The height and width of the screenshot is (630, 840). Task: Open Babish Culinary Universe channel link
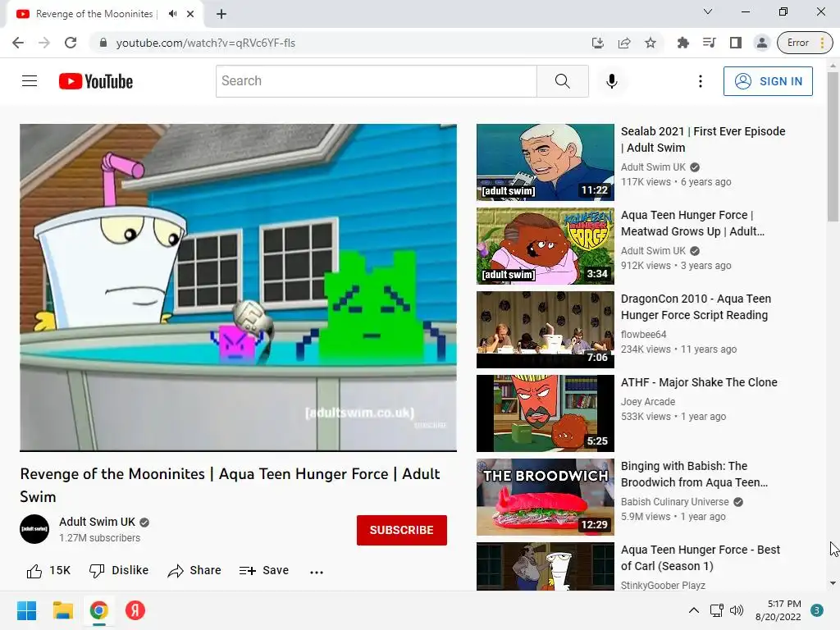674,502
